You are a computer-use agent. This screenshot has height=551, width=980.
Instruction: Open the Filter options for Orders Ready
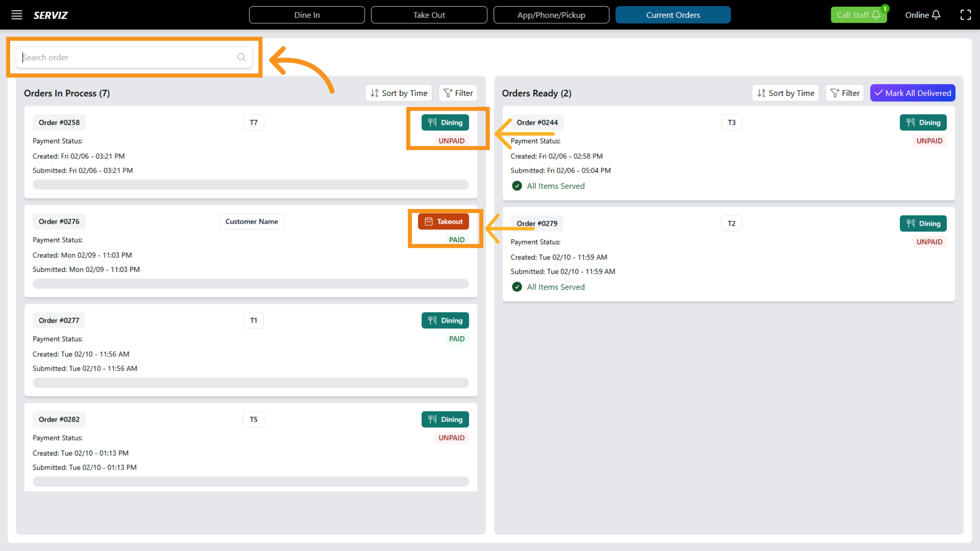tap(844, 93)
